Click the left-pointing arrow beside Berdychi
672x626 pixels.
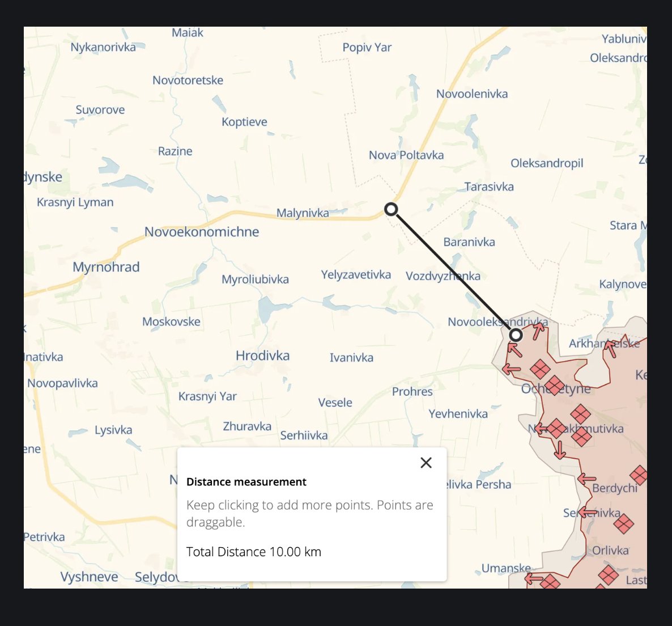click(x=586, y=479)
